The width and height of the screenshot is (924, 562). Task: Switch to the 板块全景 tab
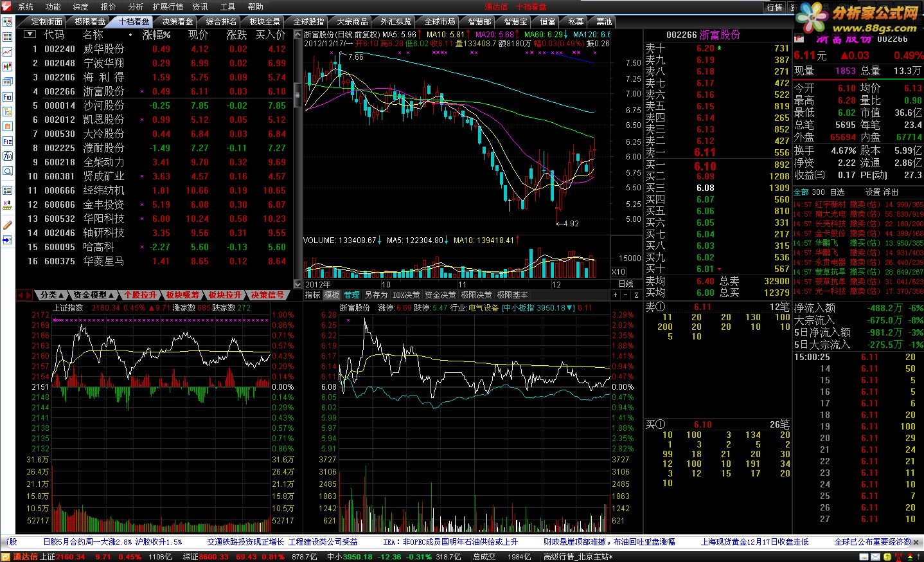tap(265, 21)
